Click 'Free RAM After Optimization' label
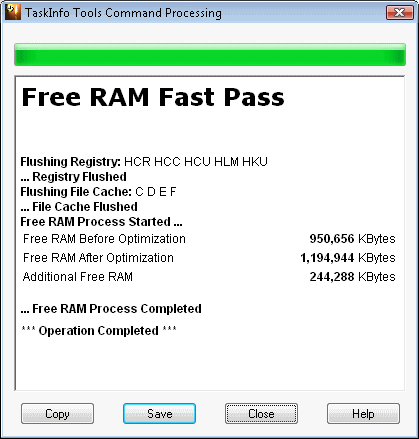 pos(98,258)
